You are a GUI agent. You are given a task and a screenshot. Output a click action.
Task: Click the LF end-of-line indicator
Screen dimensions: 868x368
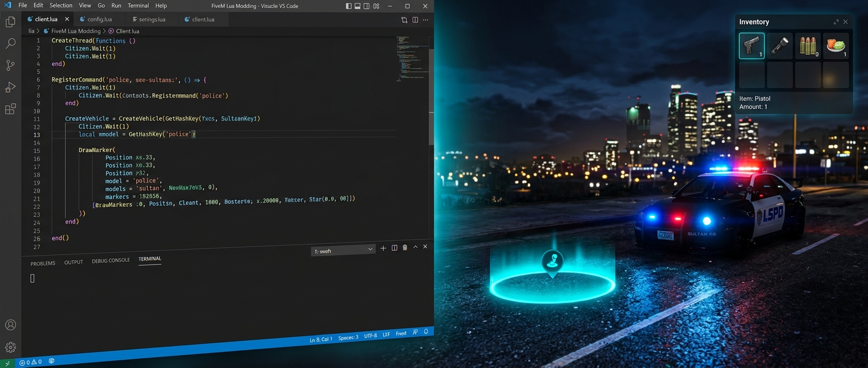386,335
